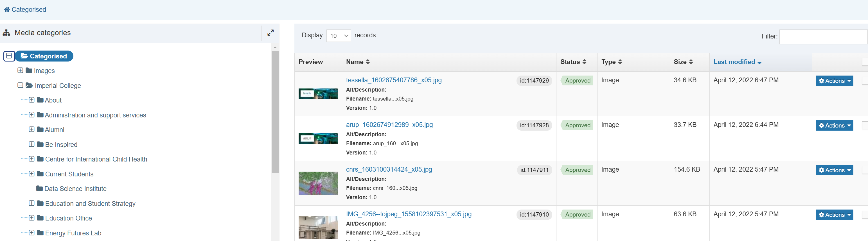Screen dimensions: 868x241
Task: Expand the Alumni folder
Action: pos(32,129)
